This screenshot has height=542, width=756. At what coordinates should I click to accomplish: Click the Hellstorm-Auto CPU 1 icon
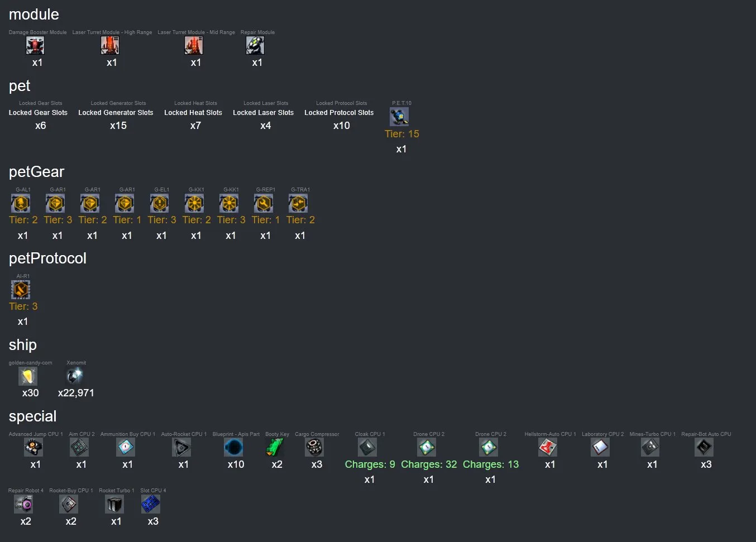[x=548, y=448]
